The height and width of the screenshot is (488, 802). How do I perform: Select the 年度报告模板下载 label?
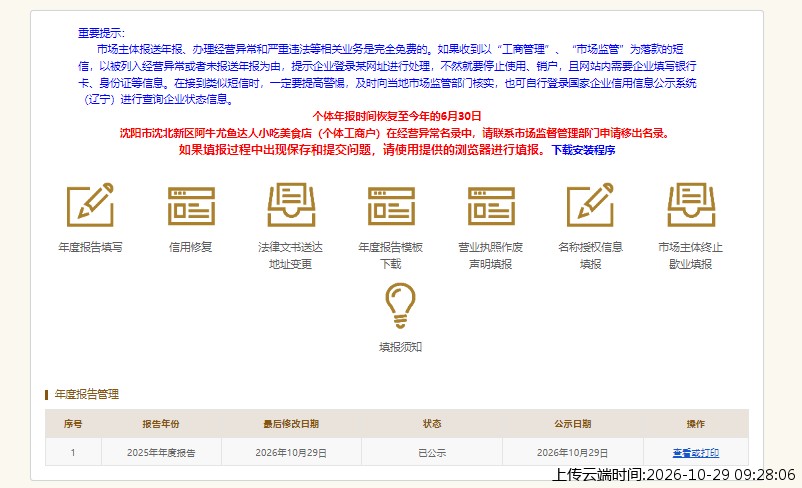tap(391, 255)
